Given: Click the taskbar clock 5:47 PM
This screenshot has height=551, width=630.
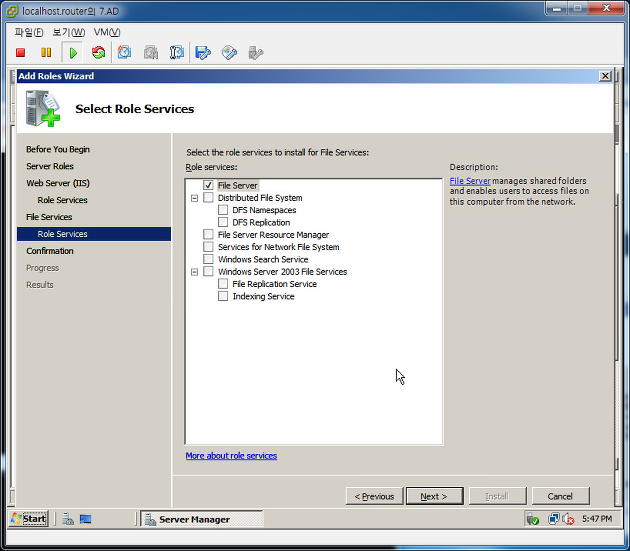Looking at the screenshot, I should 597,519.
